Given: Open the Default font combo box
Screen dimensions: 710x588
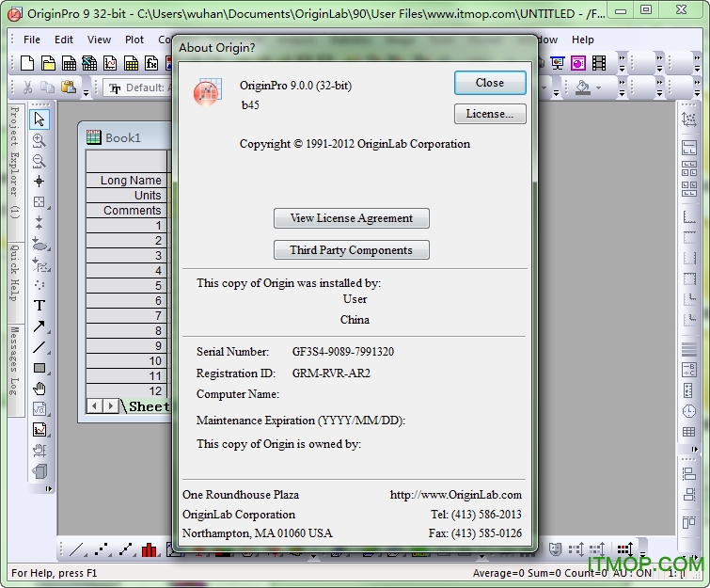Looking at the screenshot, I should click(138, 87).
